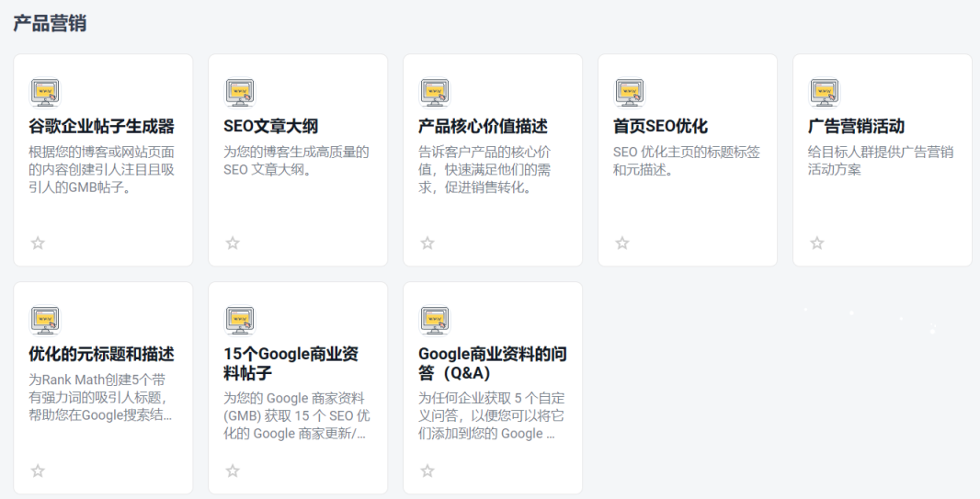Toggle the star on 广告营销活动 card

tap(817, 243)
